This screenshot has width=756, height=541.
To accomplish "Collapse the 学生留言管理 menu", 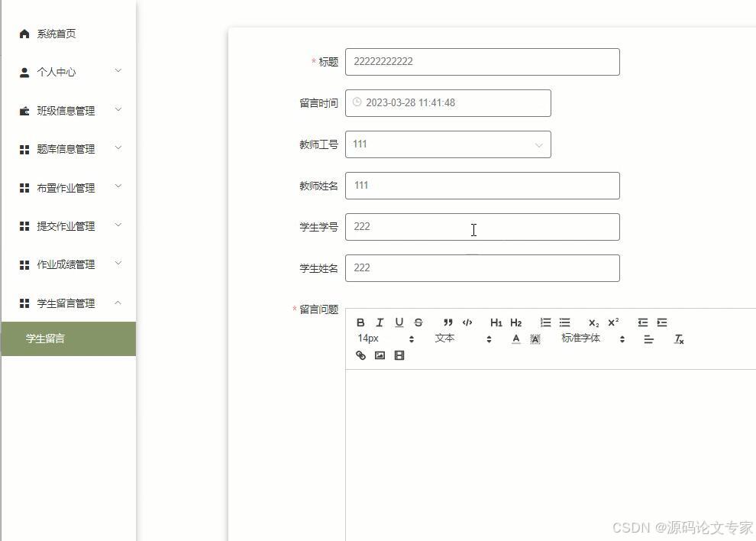I will click(x=67, y=303).
